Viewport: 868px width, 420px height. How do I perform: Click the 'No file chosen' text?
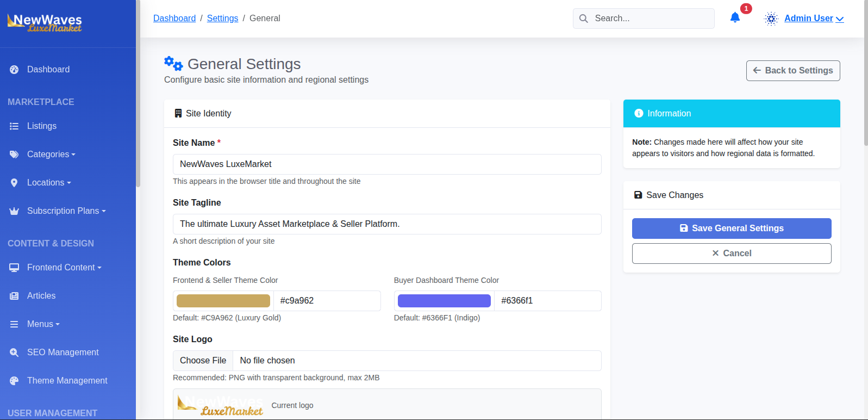pyautogui.click(x=267, y=361)
